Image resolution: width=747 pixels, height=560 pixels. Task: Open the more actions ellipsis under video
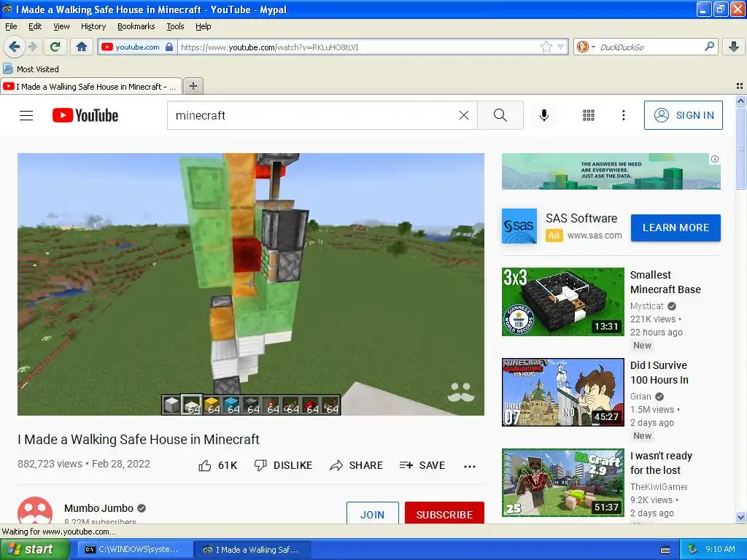(470, 466)
